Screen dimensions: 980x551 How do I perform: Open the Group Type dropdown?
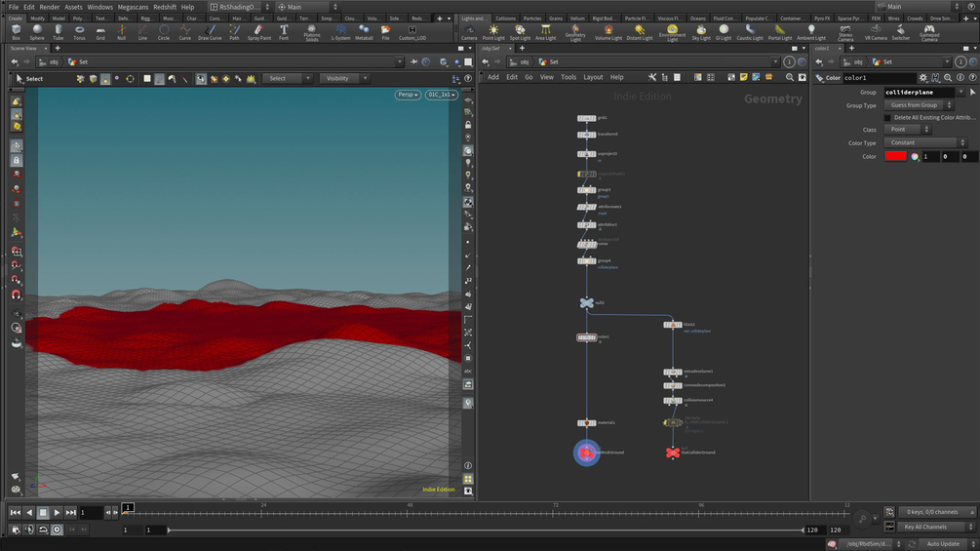(918, 105)
